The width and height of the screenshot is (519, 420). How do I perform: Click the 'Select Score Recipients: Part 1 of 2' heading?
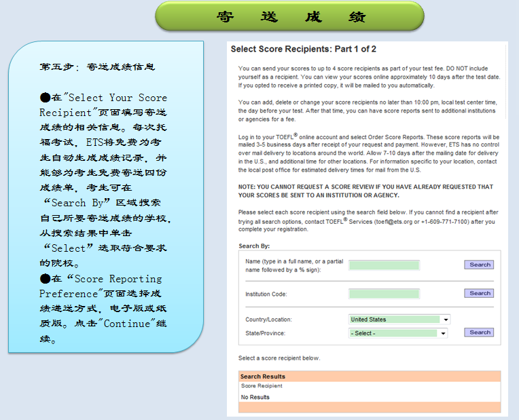click(x=303, y=50)
